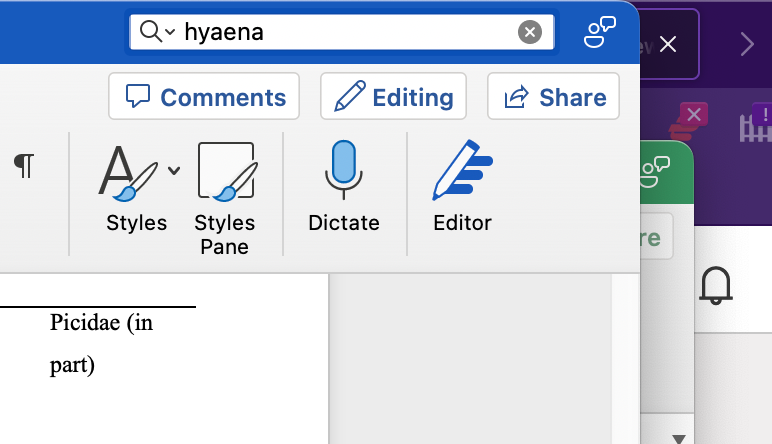Click the Share button in Word
772x444 pixels.
[x=553, y=97]
